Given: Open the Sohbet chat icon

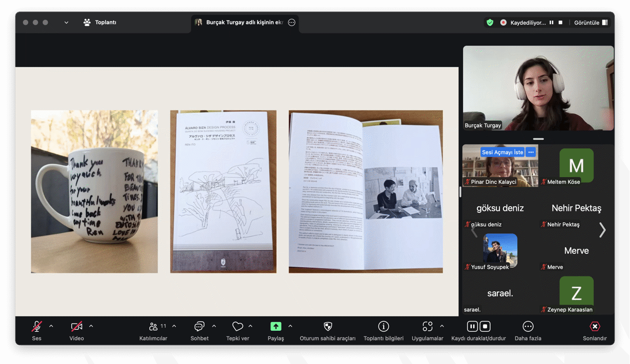Looking at the screenshot, I should (x=199, y=327).
